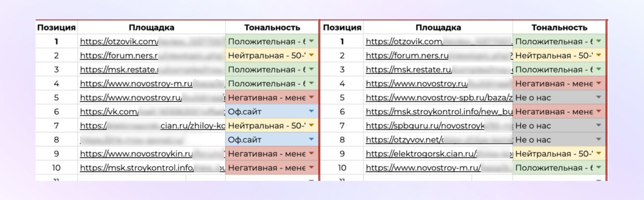The height and width of the screenshot is (200, 644).
Task: Select position cell 6 in the left table
Action: click(57, 112)
